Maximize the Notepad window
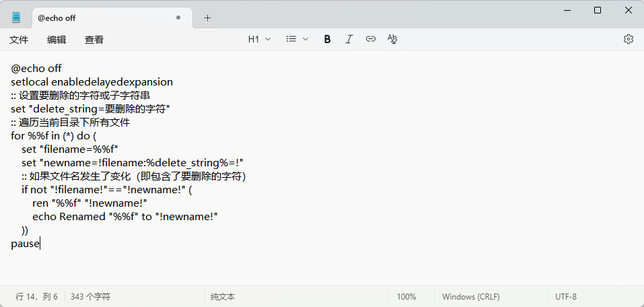 pos(598,10)
